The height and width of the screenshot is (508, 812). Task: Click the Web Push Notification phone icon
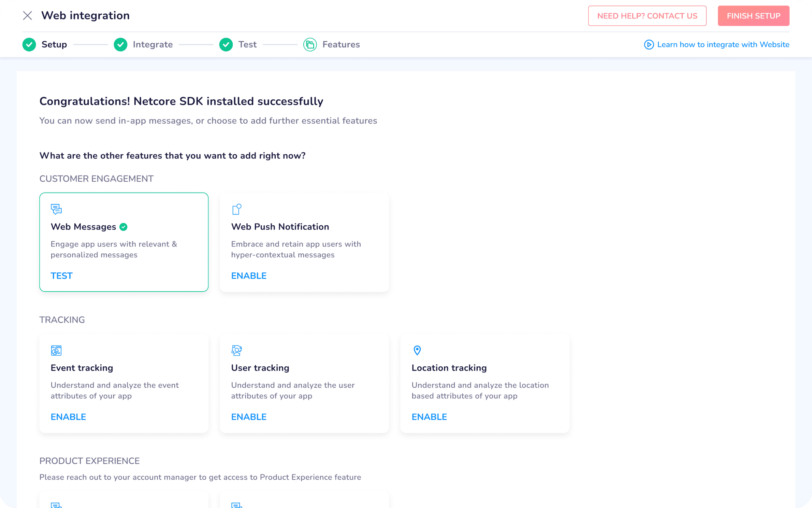pyautogui.click(x=236, y=209)
